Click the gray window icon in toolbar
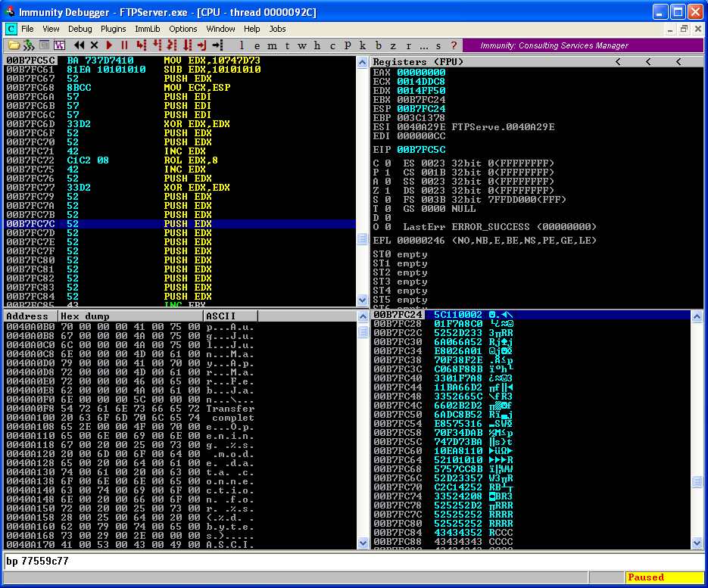Image resolution: width=708 pixels, height=588 pixels. (44, 45)
